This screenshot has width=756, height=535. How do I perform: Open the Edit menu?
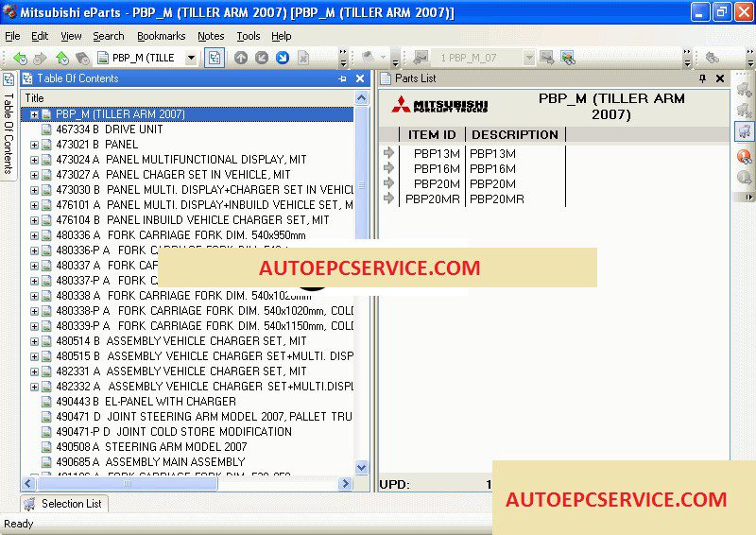tap(40, 36)
